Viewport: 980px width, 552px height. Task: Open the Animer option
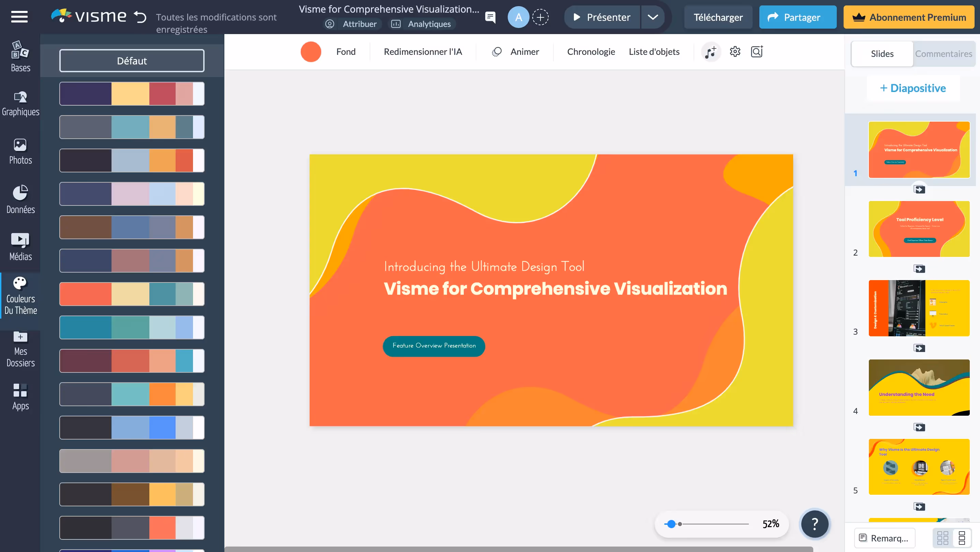click(x=515, y=52)
